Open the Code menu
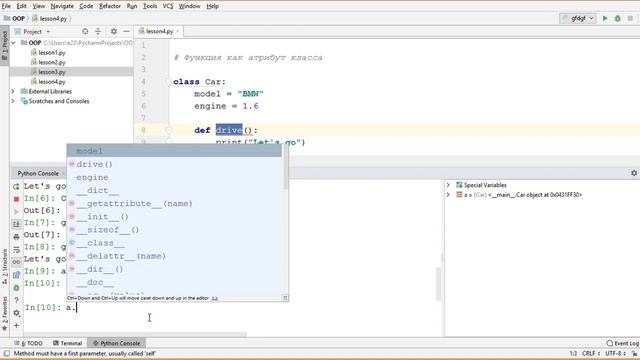 pyautogui.click(x=86, y=6)
